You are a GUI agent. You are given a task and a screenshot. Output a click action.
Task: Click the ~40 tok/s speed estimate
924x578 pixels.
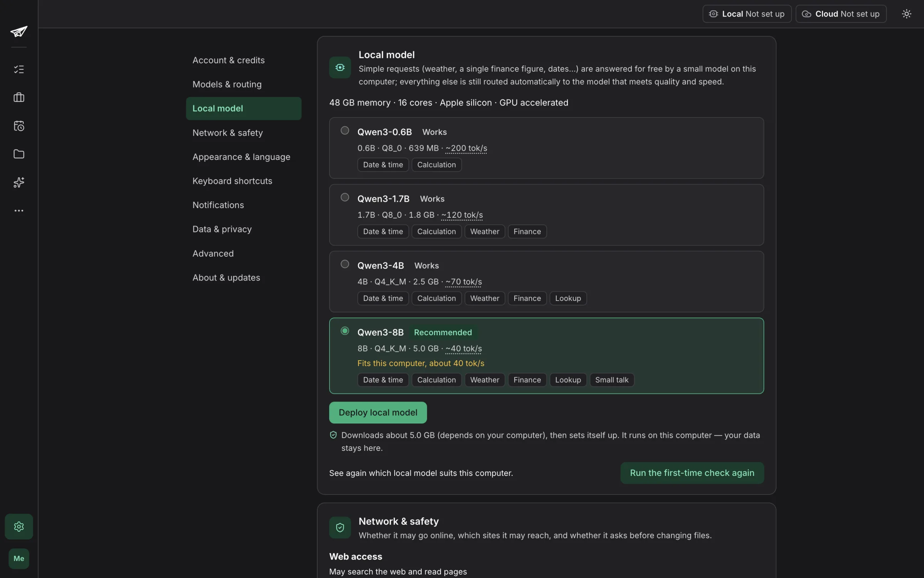point(464,348)
